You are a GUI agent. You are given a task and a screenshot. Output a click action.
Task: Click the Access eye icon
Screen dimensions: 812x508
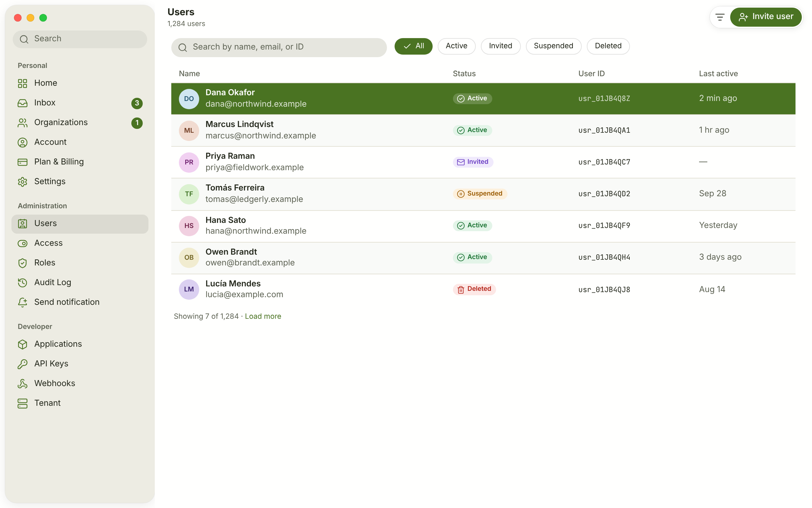[23, 244]
